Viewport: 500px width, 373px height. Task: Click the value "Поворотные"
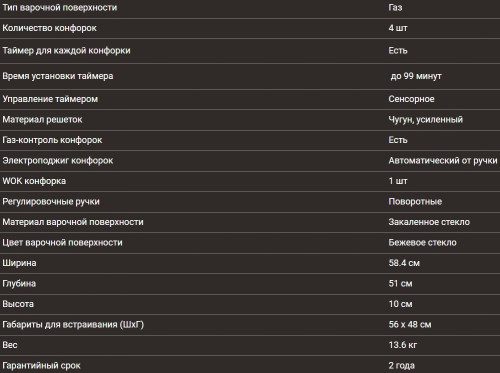coord(415,202)
